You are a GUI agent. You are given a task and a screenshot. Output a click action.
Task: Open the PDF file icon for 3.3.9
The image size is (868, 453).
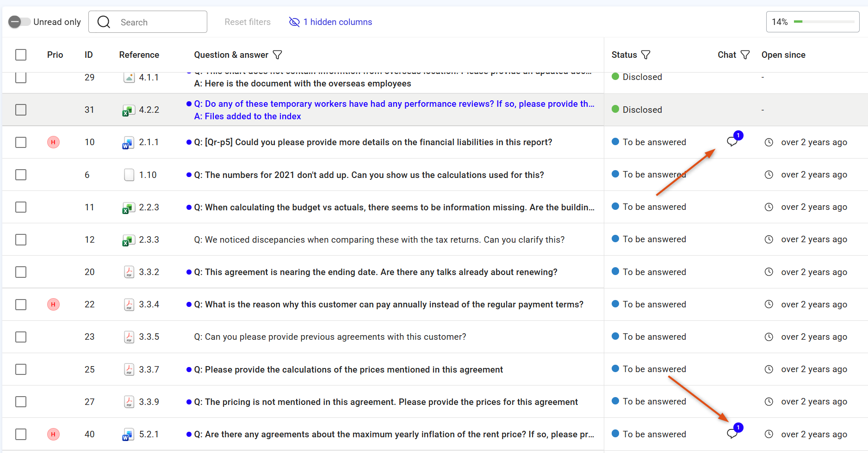pos(129,402)
